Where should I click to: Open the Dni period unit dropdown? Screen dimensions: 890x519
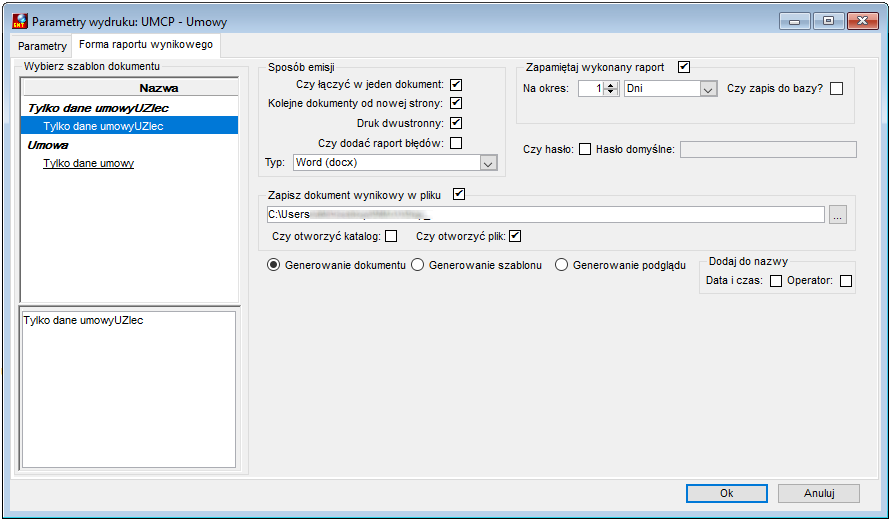(670, 89)
